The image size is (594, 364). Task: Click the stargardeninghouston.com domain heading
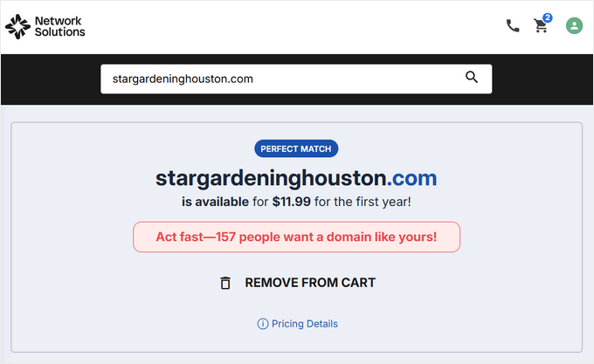[x=296, y=178]
